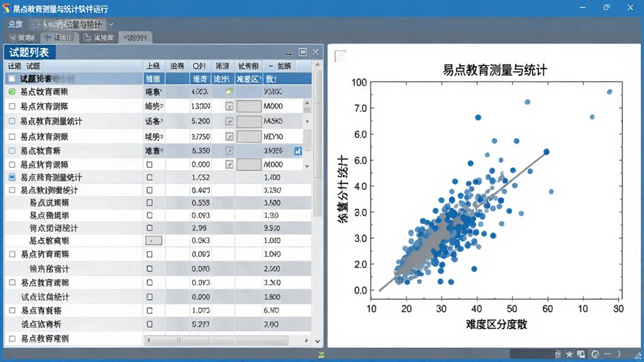Click the status bar icon just left of the star
644x362 pixels.
tap(558, 354)
